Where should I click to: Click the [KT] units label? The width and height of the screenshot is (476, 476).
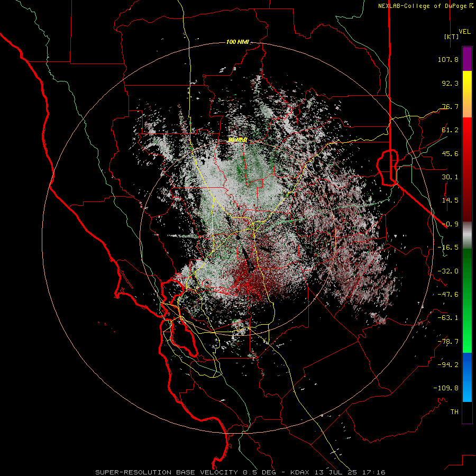pos(452,36)
